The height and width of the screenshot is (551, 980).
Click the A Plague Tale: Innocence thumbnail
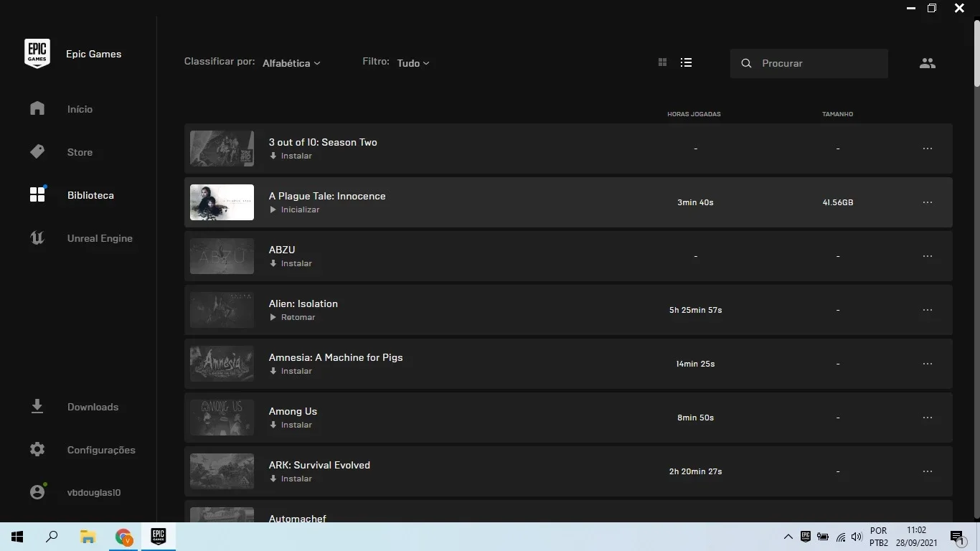pos(222,202)
